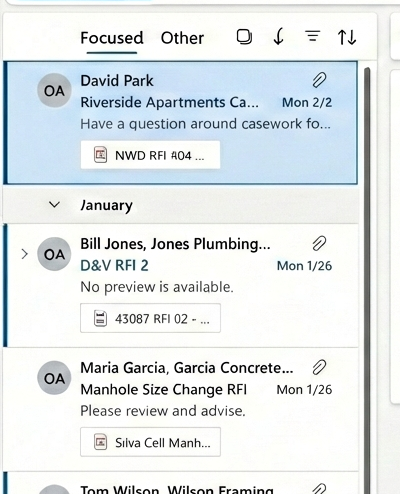
Task: Click paperclip icon on Tom Wilson email
Action: (x=319, y=488)
